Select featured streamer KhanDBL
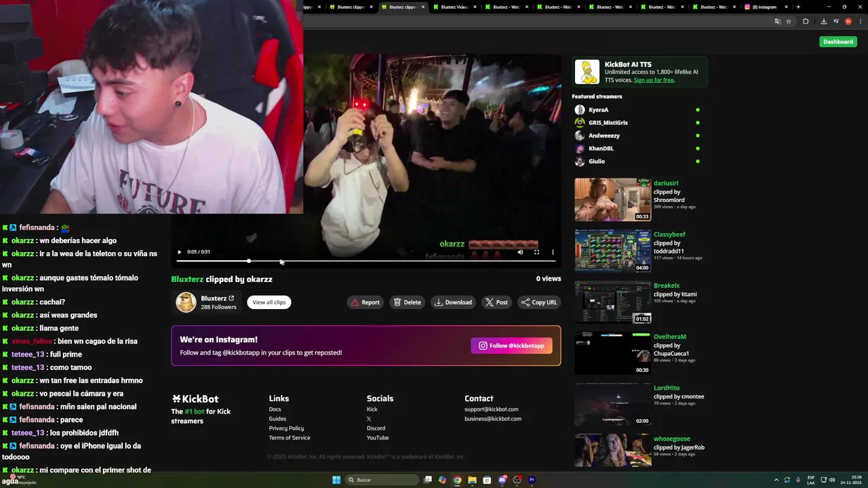Screen dimensions: 868x488 click(x=601, y=148)
